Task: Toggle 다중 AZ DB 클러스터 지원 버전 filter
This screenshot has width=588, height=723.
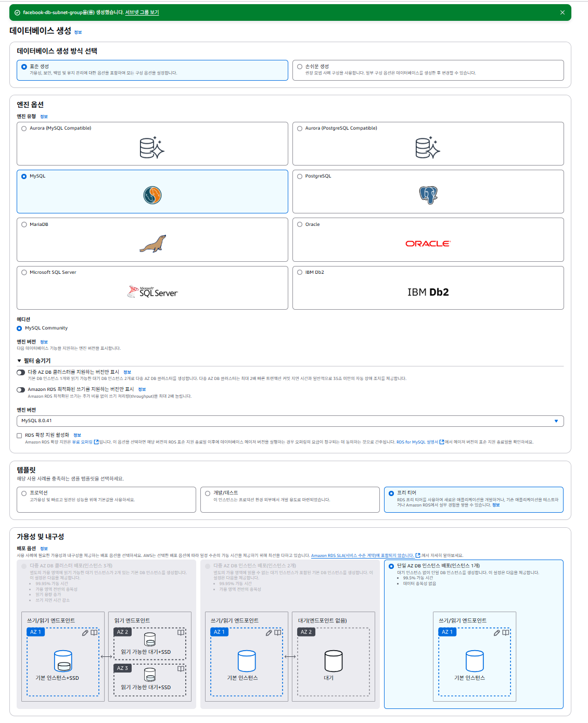Action: pyautogui.click(x=21, y=373)
